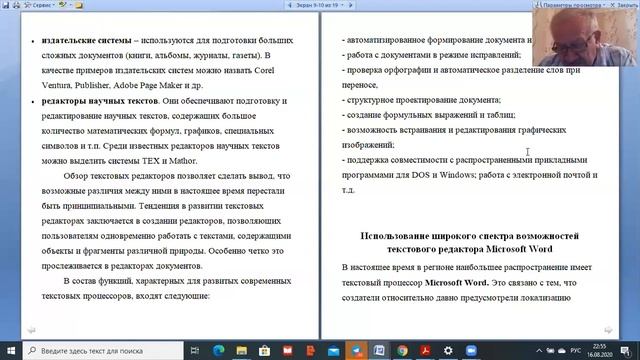Click line 'Обзор текстовых редакторов позволяет сделать вывод, что'
This screenshot has height=360, width=640.
(x=177, y=176)
